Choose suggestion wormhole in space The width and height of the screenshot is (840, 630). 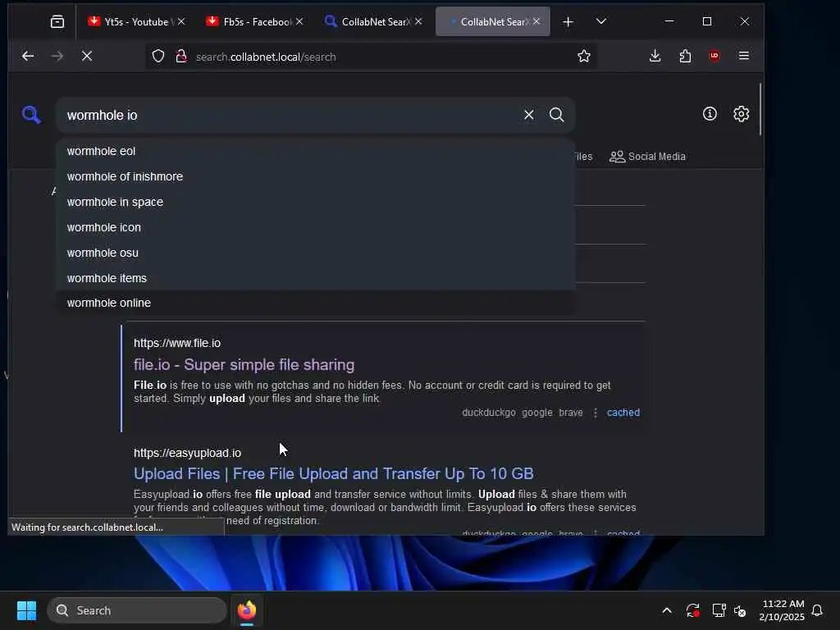(316, 202)
